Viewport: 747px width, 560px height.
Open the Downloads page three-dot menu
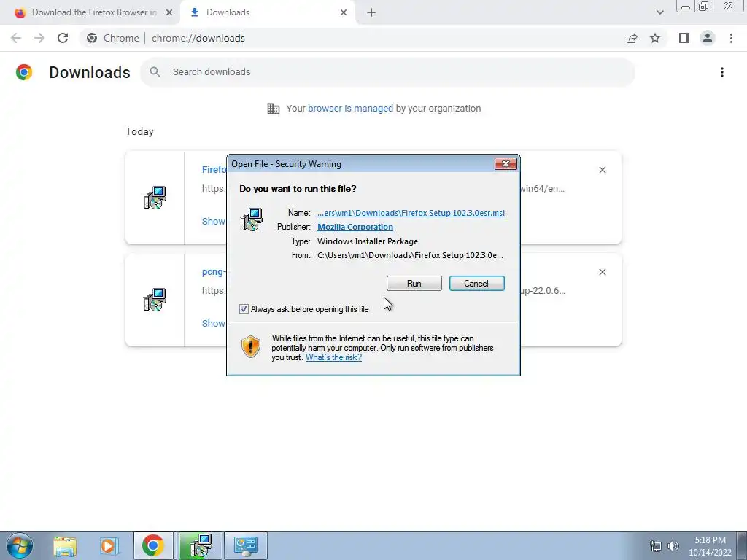(x=722, y=72)
